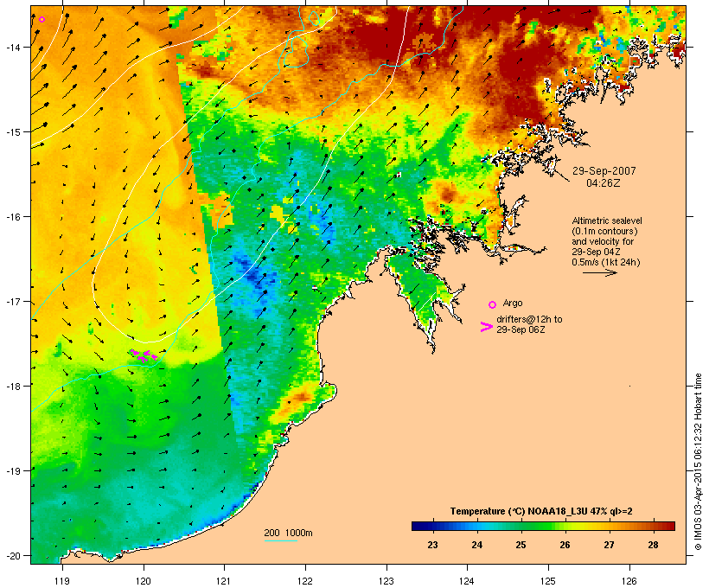Screen dimensions: 709x588
Task: Click the latitude axis label -19
Action: [13, 471]
